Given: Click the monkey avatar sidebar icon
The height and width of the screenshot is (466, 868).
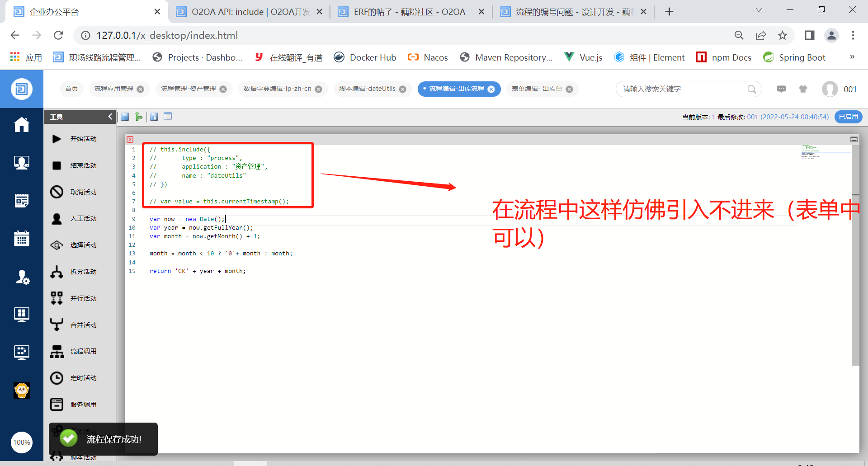Looking at the screenshot, I should click(x=22, y=390).
